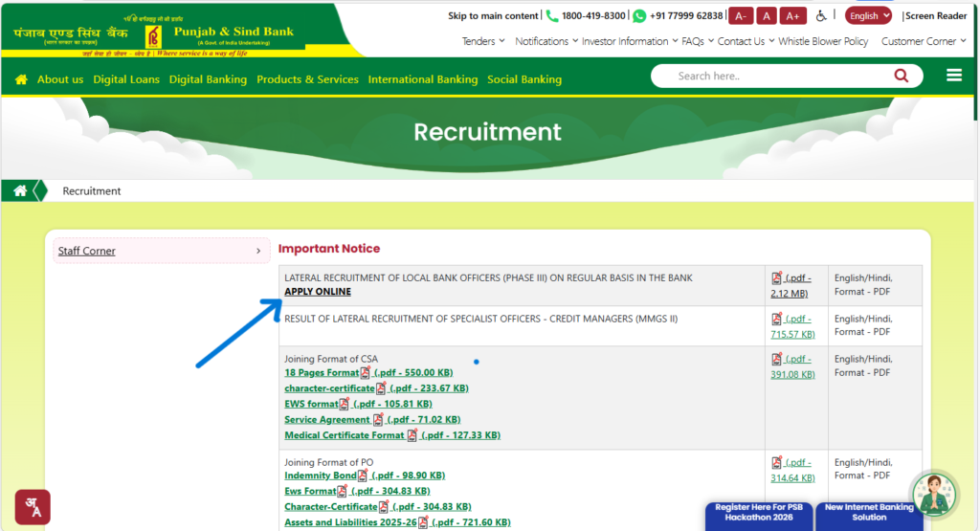
Task: Click PDF icon next to Assets and Liabilities 2025-26
Action: tap(423, 522)
